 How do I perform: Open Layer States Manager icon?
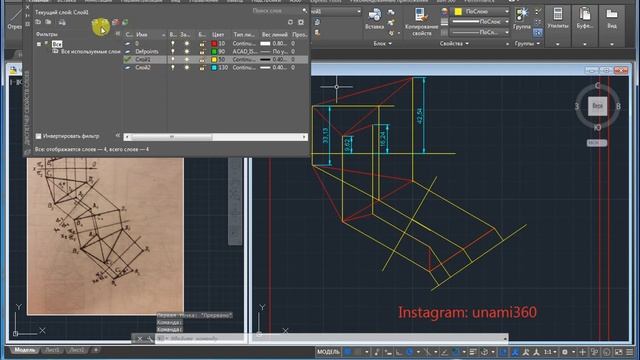coord(62,22)
